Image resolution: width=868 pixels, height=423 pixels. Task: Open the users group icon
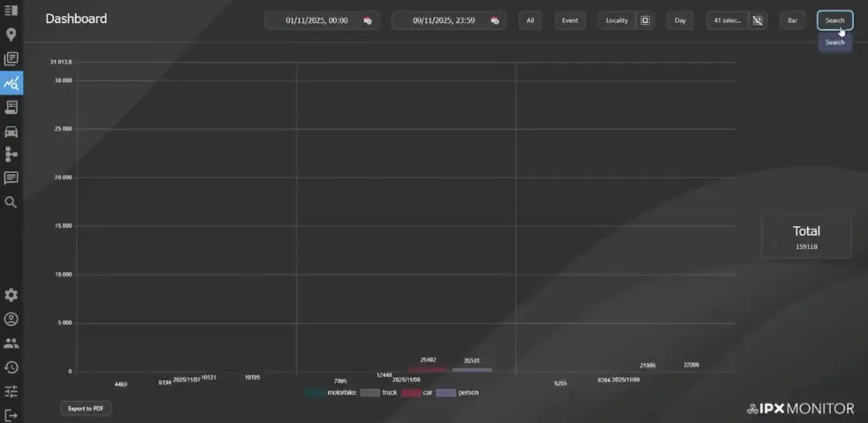11,344
